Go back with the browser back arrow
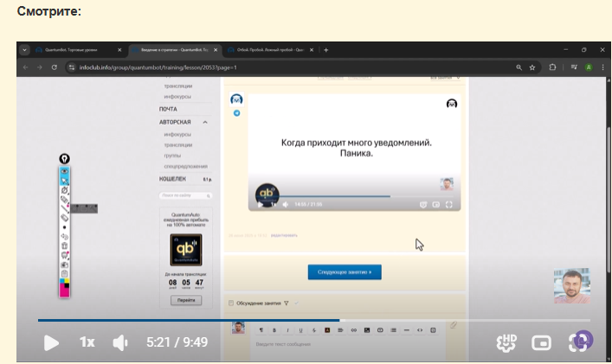This screenshot has height=364, width=612. pos(25,67)
